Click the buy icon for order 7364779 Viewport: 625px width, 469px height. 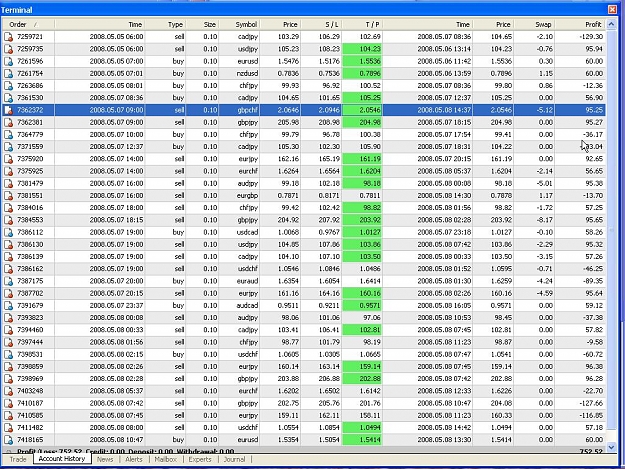pyautogui.click(x=9, y=135)
